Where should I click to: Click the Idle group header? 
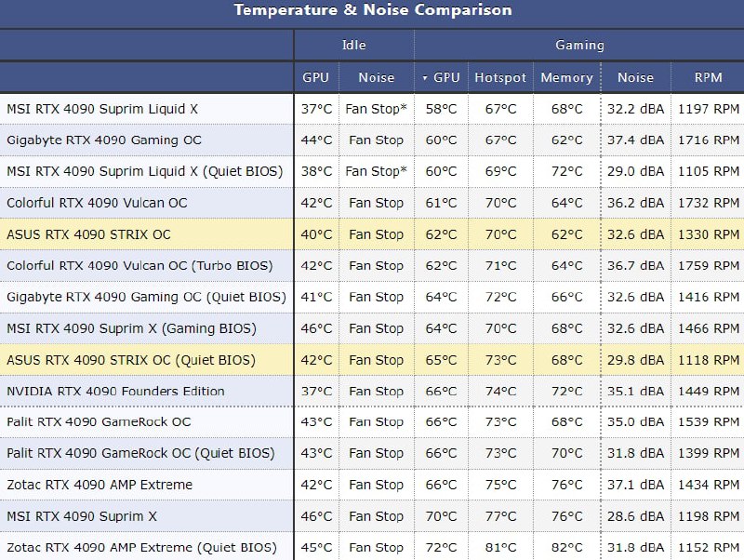click(x=354, y=45)
